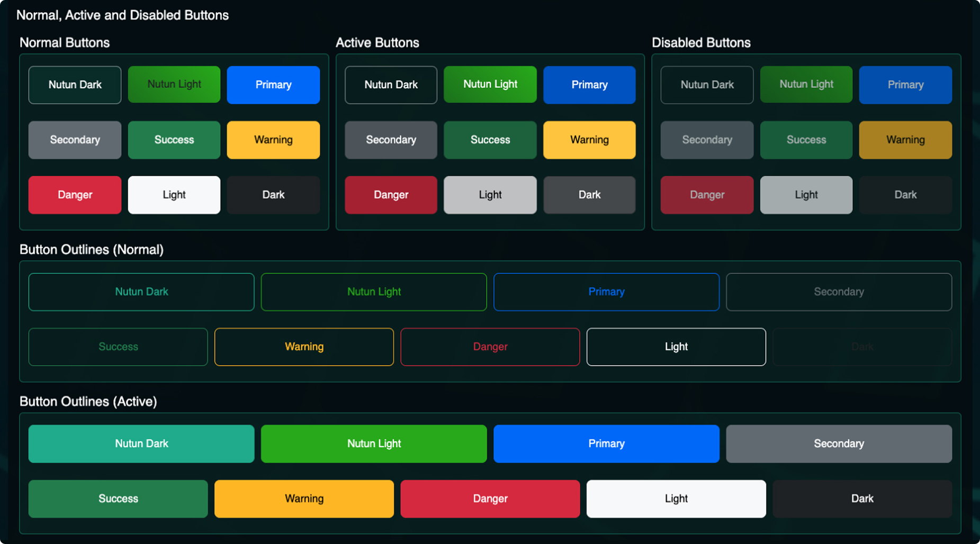This screenshot has width=980, height=544.
Task: Click the red Danger button under Normal Buttons
Action: tap(75, 195)
